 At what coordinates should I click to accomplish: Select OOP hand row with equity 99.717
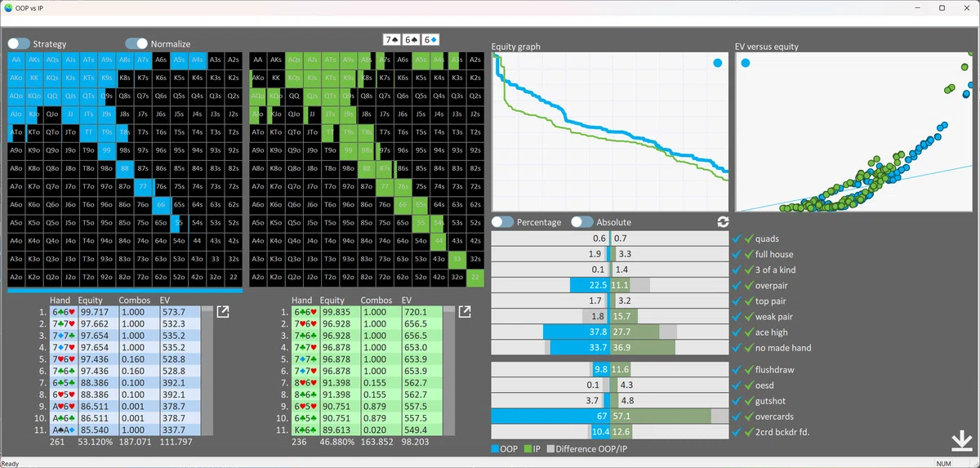(x=123, y=312)
